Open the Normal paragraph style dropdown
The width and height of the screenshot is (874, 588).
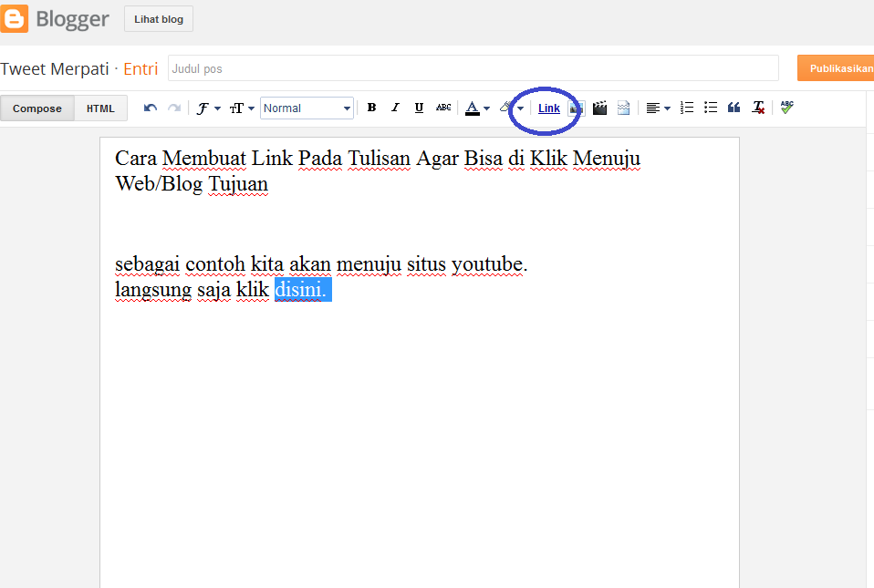click(307, 108)
